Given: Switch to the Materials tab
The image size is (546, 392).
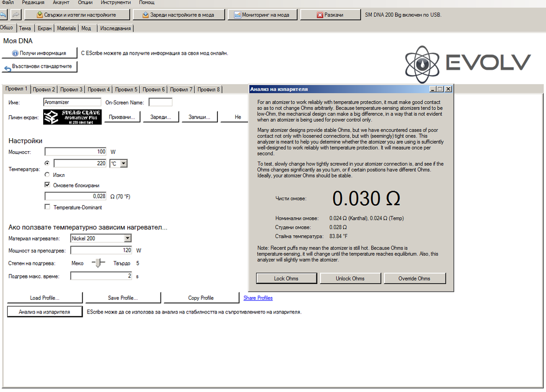Looking at the screenshot, I should [67, 28].
